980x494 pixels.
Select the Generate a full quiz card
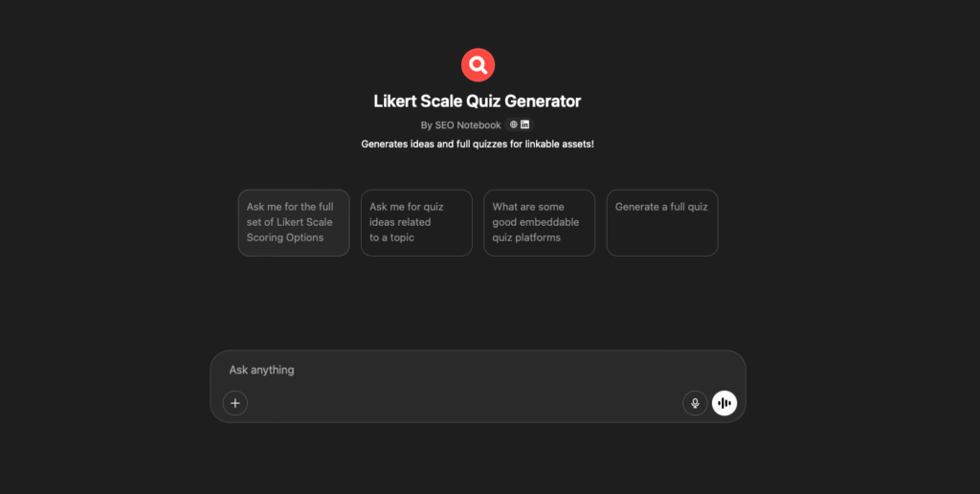click(662, 223)
